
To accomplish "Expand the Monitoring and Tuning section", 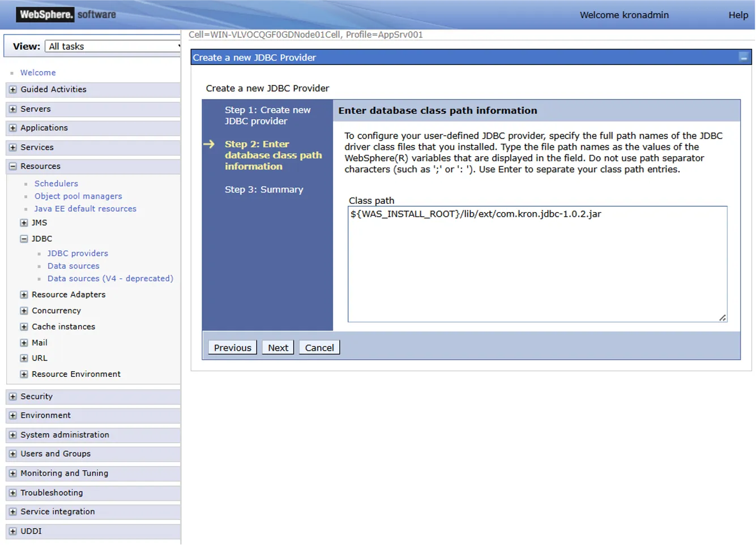I will click(12, 474).
